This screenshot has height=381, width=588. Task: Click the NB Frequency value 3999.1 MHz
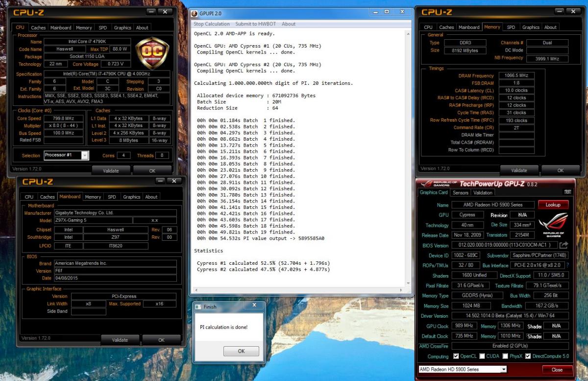pyautogui.click(x=547, y=58)
